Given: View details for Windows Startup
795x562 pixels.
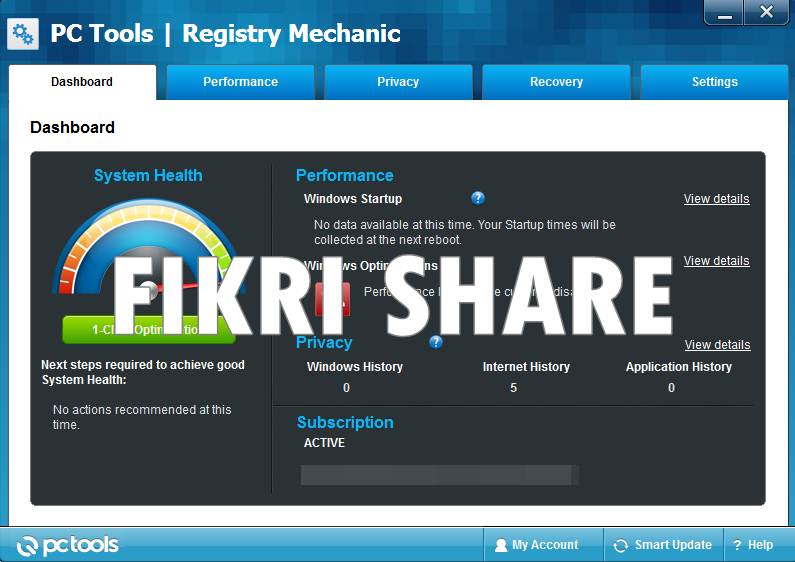Looking at the screenshot, I should click(716, 199).
